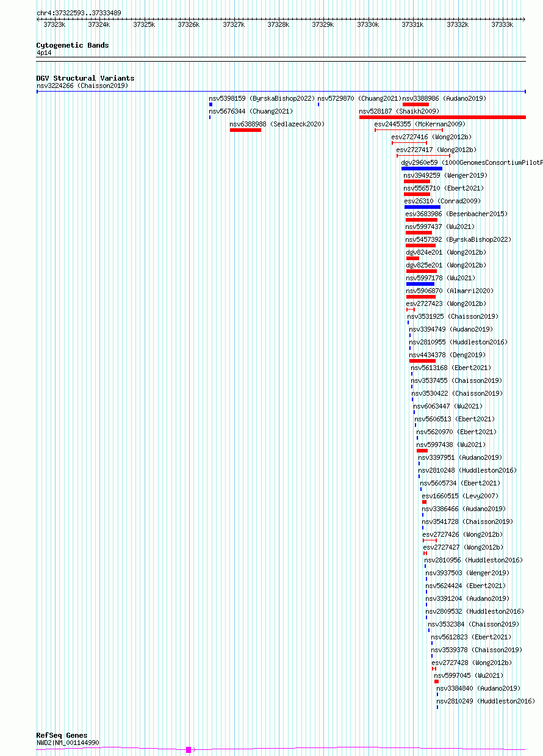This screenshot has height=756, width=543.
Task: Select the nsv5997178 (Wu2021) label
Action: click(x=441, y=278)
